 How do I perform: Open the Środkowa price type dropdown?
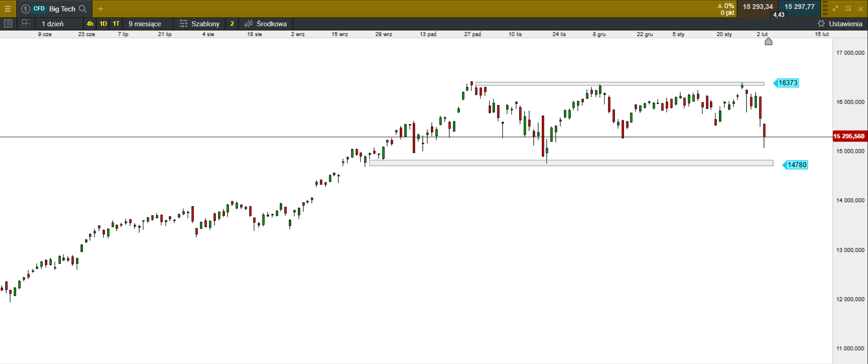(x=266, y=24)
